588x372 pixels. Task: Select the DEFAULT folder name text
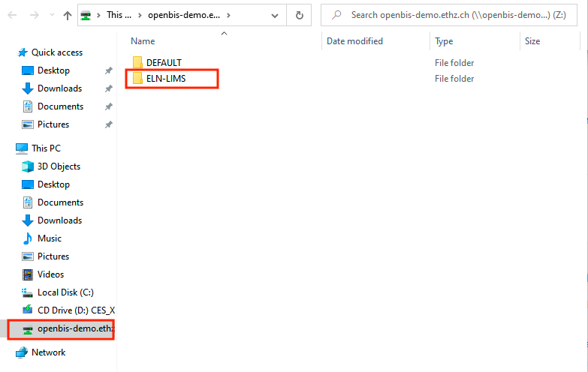164,62
